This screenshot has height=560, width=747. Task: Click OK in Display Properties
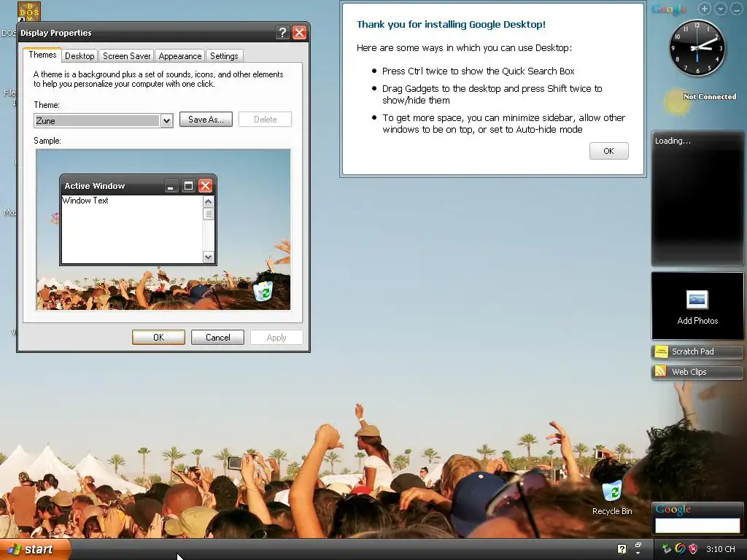click(x=158, y=338)
